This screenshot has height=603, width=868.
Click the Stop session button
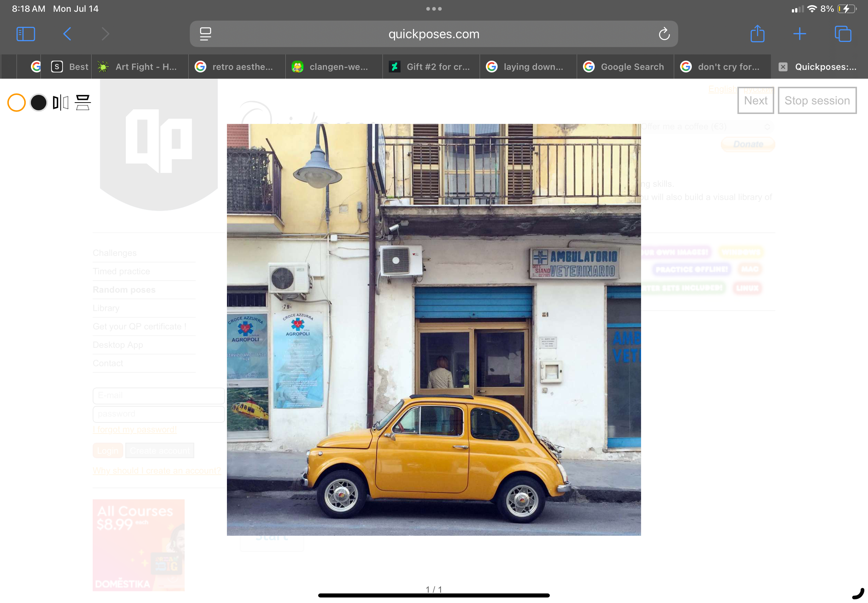[x=817, y=100]
